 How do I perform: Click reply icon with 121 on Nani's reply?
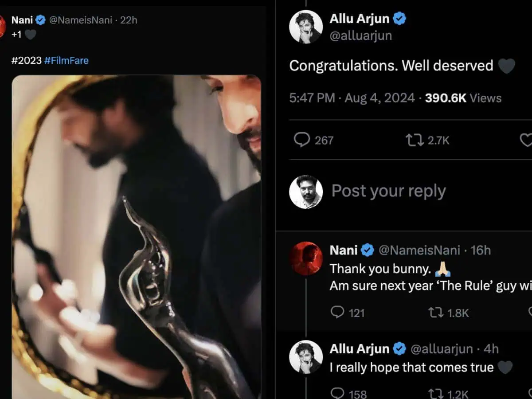click(x=338, y=313)
